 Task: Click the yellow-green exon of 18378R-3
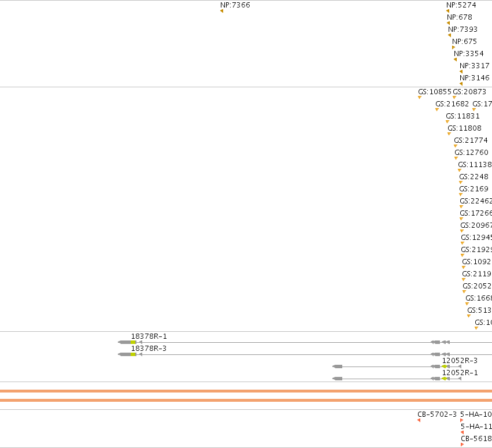134,354
